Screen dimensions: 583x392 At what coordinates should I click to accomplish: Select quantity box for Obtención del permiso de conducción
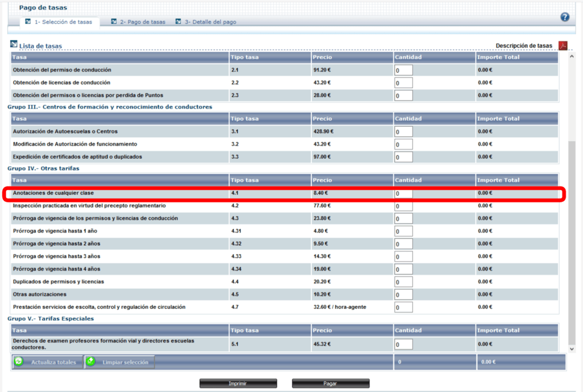403,71
